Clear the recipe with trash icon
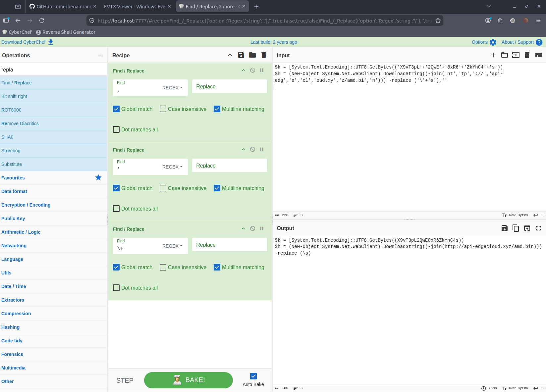The height and width of the screenshot is (392, 546). [x=264, y=55]
